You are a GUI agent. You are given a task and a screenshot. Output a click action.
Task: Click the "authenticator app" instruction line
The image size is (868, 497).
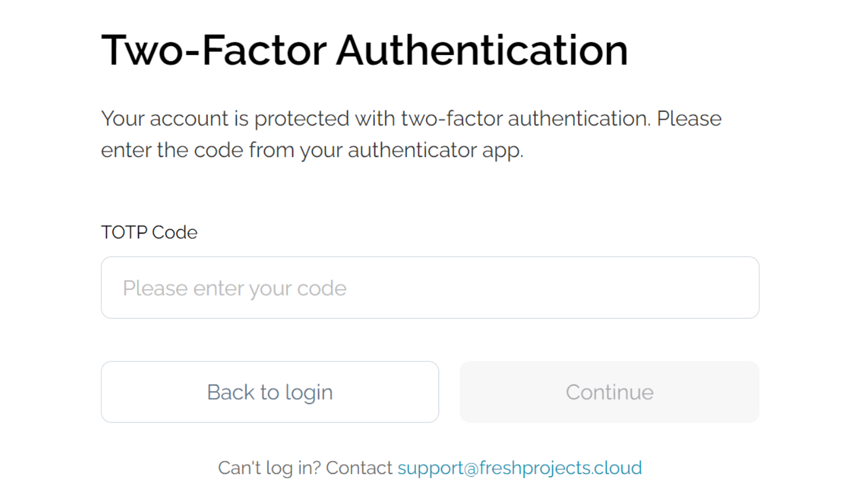(x=312, y=150)
